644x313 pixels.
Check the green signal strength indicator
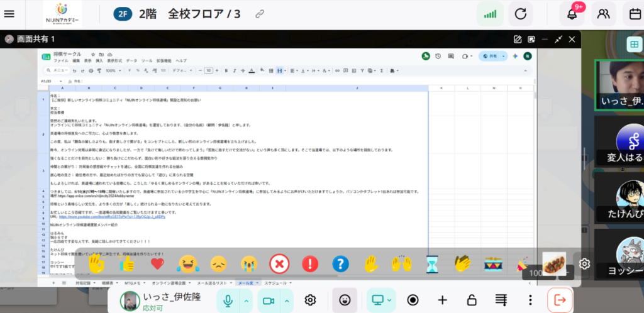[490, 14]
